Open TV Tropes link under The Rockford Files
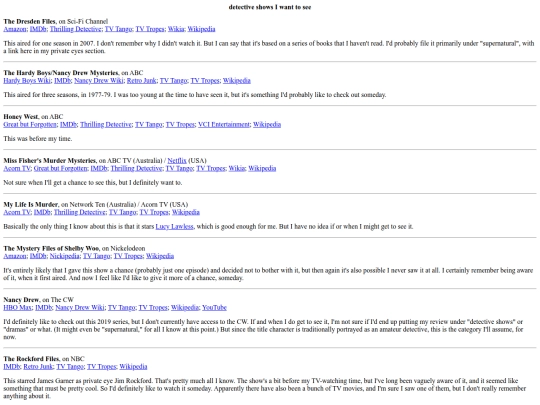The image size is (540, 405). (102, 367)
